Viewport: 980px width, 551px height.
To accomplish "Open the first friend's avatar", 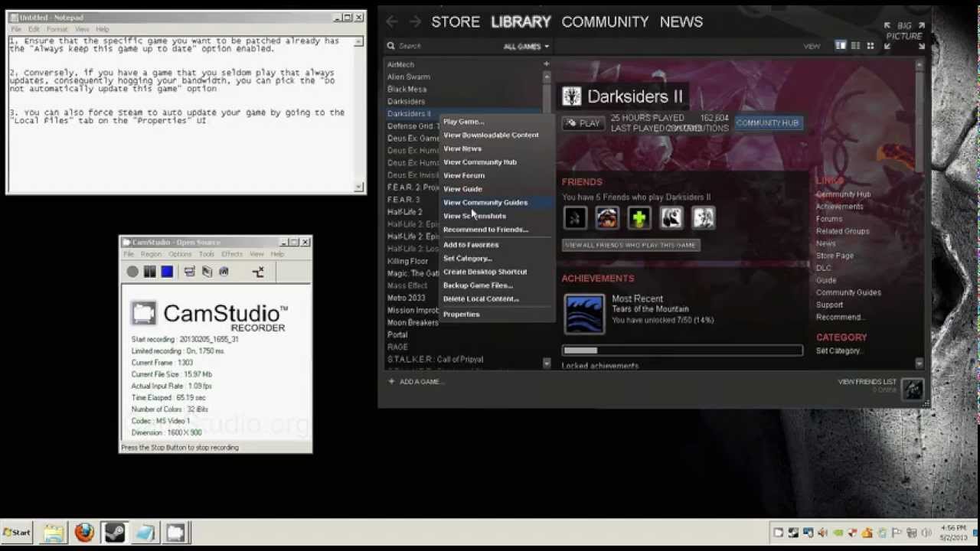I will (x=575, y=218).
